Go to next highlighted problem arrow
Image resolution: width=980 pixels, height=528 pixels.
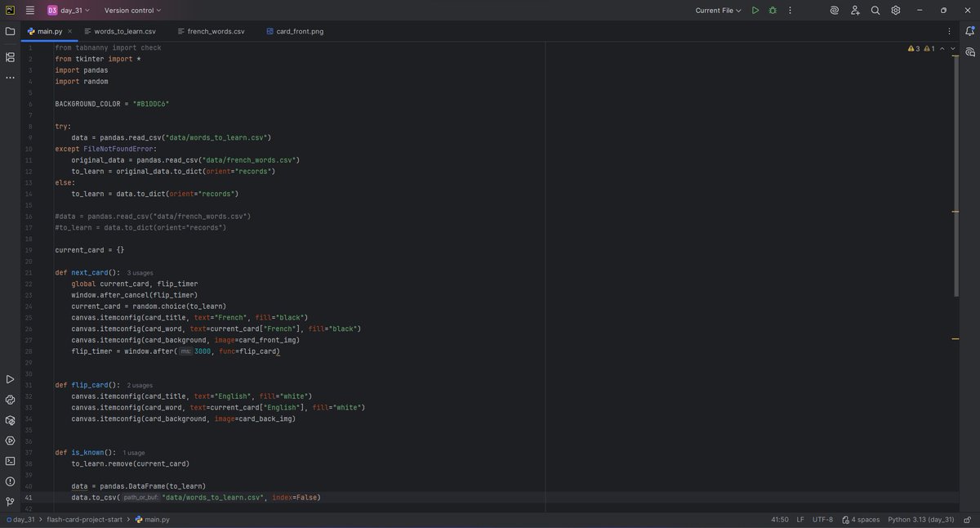pos(952,48)
